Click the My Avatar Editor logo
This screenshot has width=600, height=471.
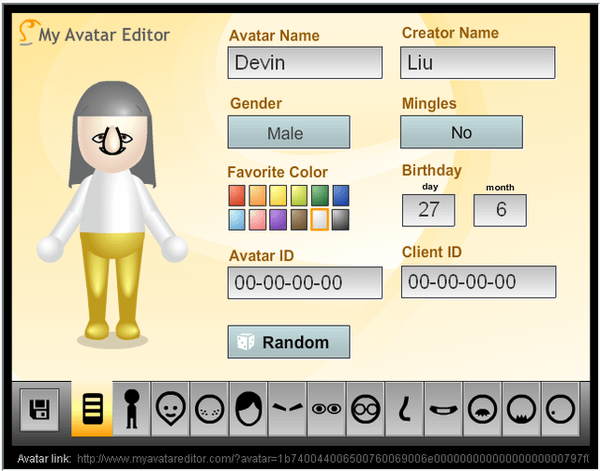pos(95,34)
